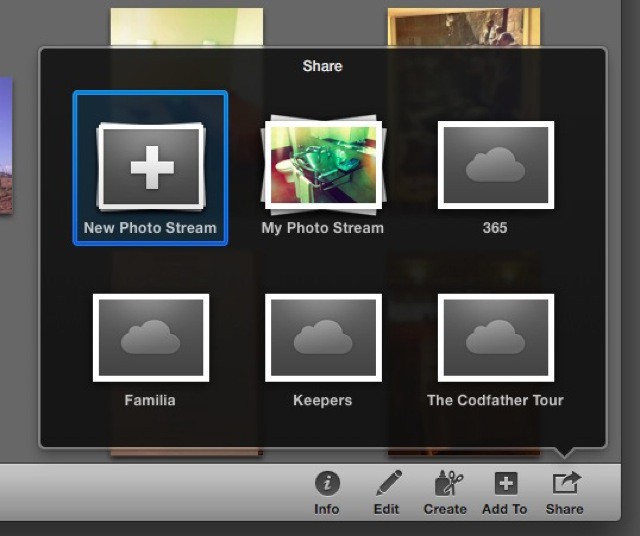Click the "Keepers" stream name label
Screen dimensions: 640x536
322,400
